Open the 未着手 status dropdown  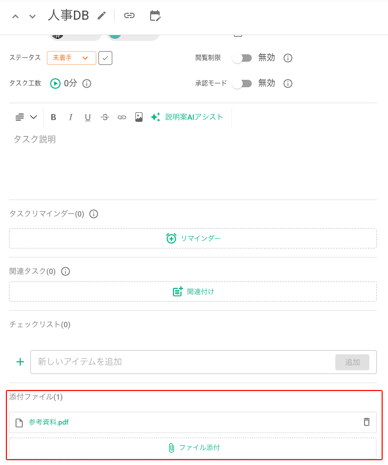tap(71, 58)
